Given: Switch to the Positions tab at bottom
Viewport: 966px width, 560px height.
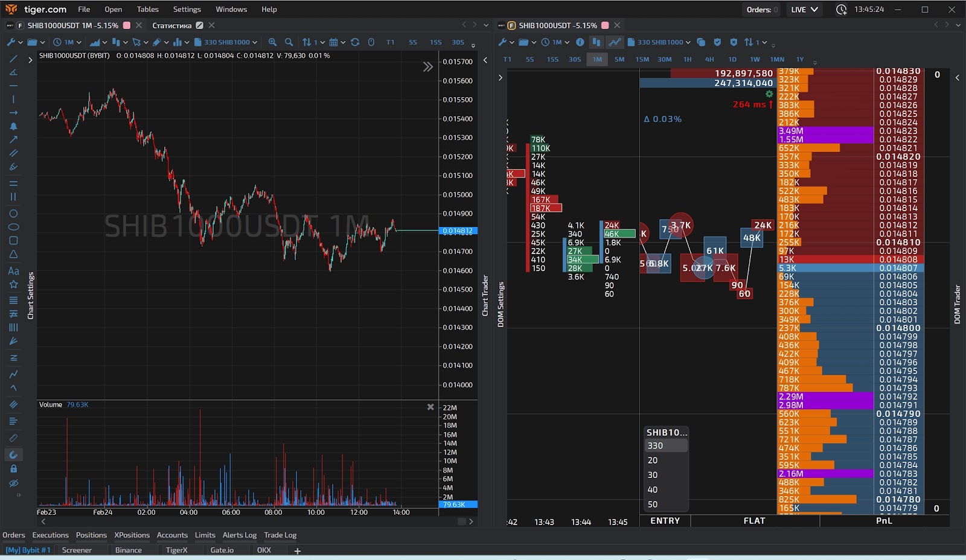Looking at the screenshot, I should click(91, 535).
